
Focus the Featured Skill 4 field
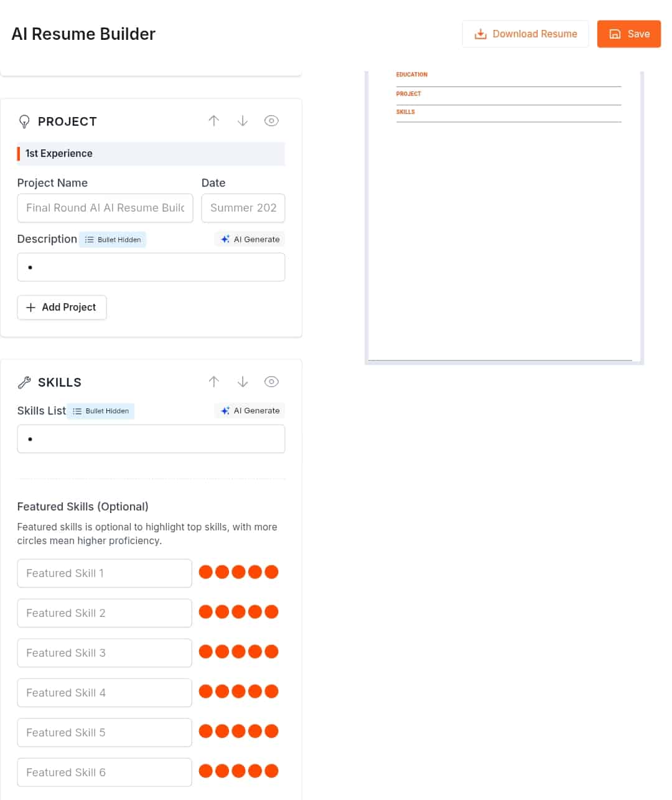[105, 692]
